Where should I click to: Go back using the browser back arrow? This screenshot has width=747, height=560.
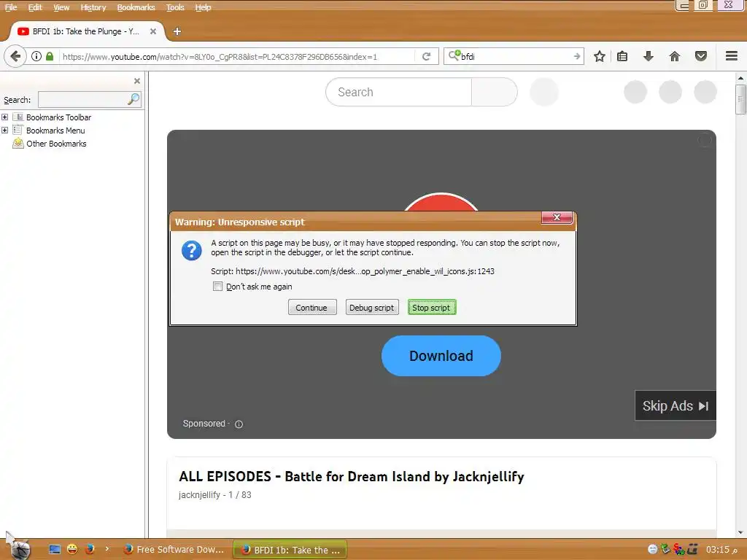click(15, 56)
